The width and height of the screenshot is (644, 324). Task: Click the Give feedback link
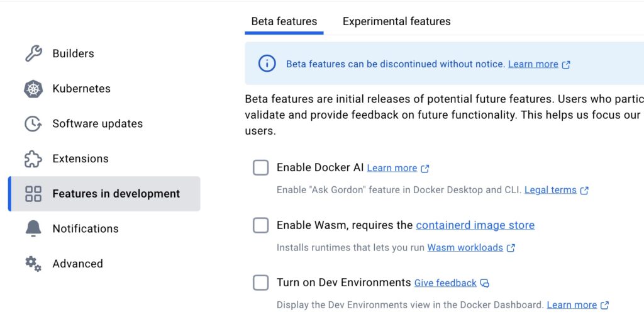(x=445, y=283)
